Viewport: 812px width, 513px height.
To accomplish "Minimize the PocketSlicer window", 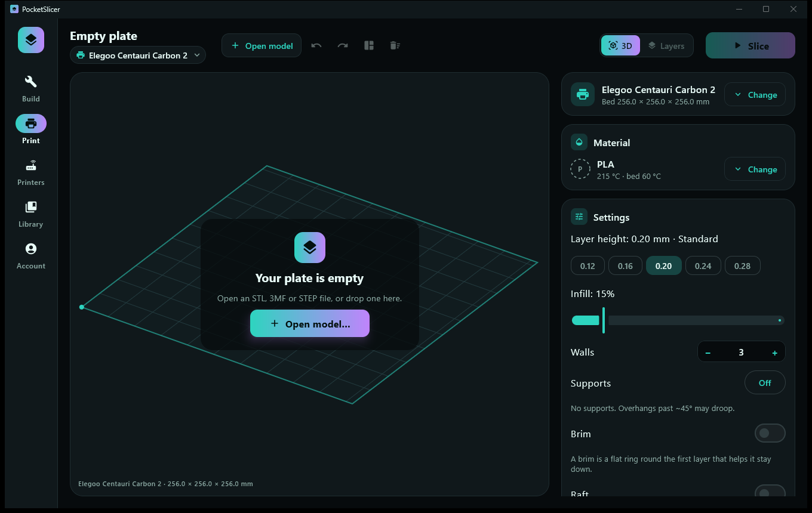I will pos(739,9).
